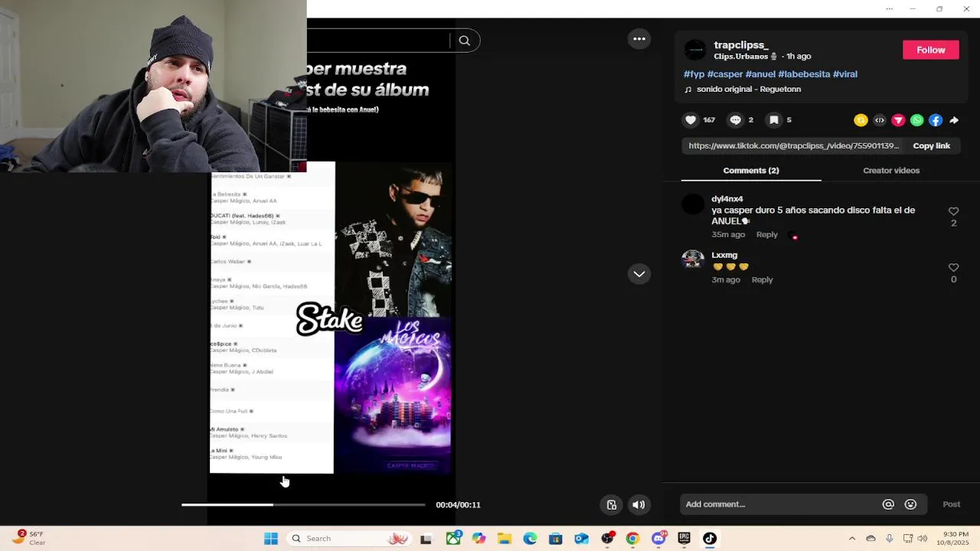Viewport: 980px width, 551px height.
Task: Post the comment
Action: pos(951,504)
